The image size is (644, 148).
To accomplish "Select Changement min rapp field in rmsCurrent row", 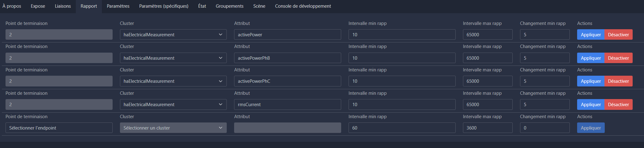I will [545, 105].
